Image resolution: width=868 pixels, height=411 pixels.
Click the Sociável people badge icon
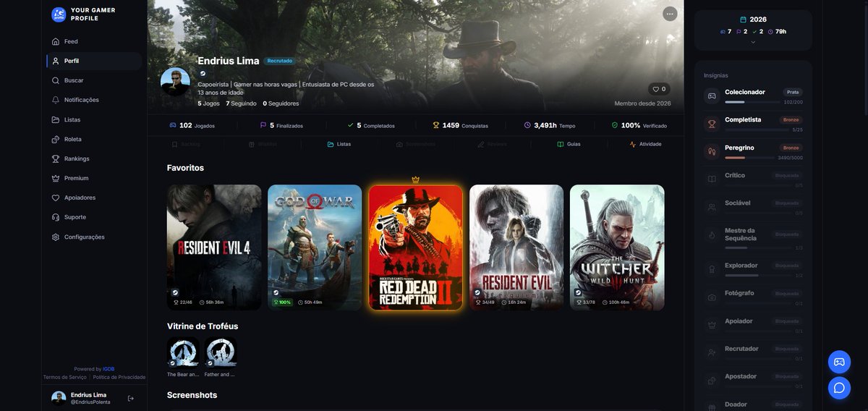pos(712,207)
